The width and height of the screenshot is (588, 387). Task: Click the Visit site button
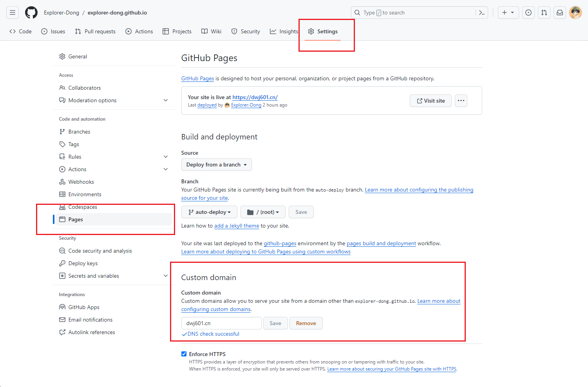click(431, 101)
